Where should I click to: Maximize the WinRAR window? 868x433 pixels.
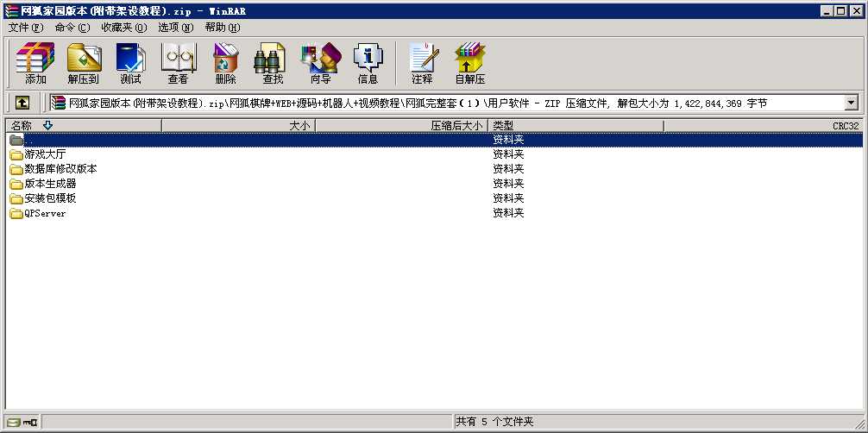pyautogui.click(x=841, y=11)
